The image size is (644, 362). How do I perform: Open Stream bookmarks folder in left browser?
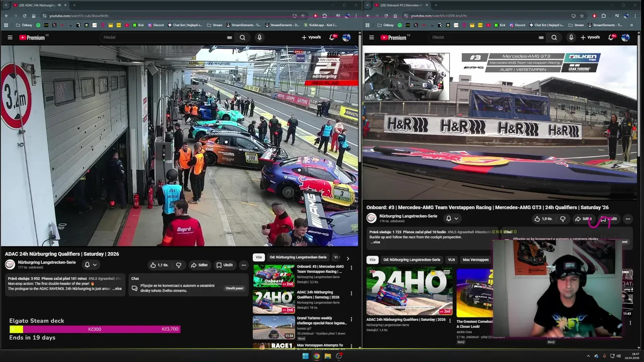pos(214,25)
